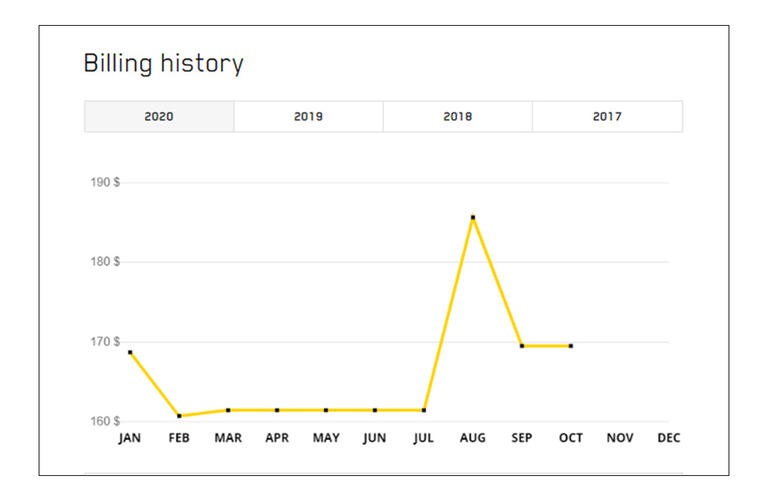Click the January data point on chart
Image resolution: width=768 pixels, height=501 pixels.
pos(130,352)
